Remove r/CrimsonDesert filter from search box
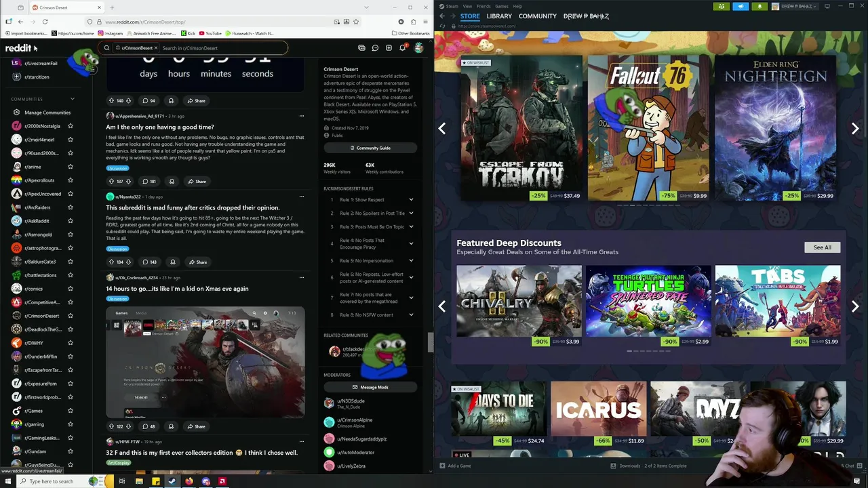 155,48
